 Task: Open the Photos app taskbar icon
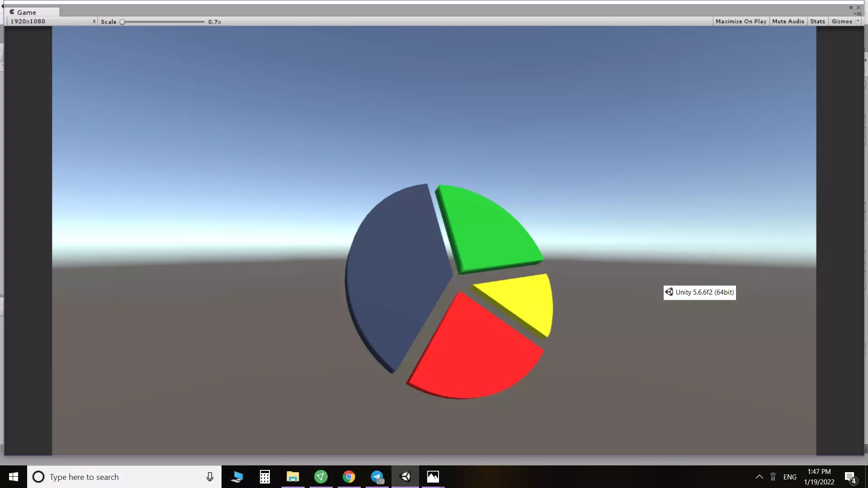(x=433, y=477)
